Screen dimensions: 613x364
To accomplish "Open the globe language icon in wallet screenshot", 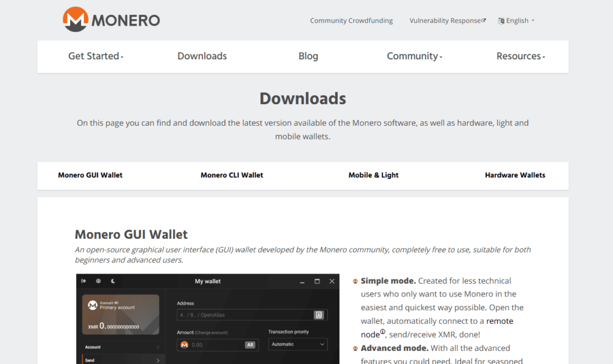I will 98,281.
